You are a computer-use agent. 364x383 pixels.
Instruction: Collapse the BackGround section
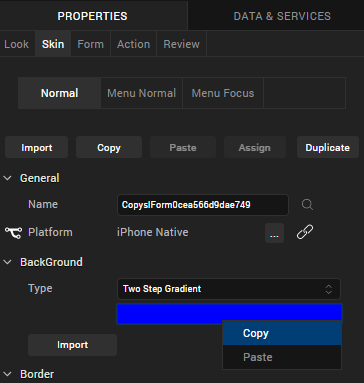tap(8, 262)
